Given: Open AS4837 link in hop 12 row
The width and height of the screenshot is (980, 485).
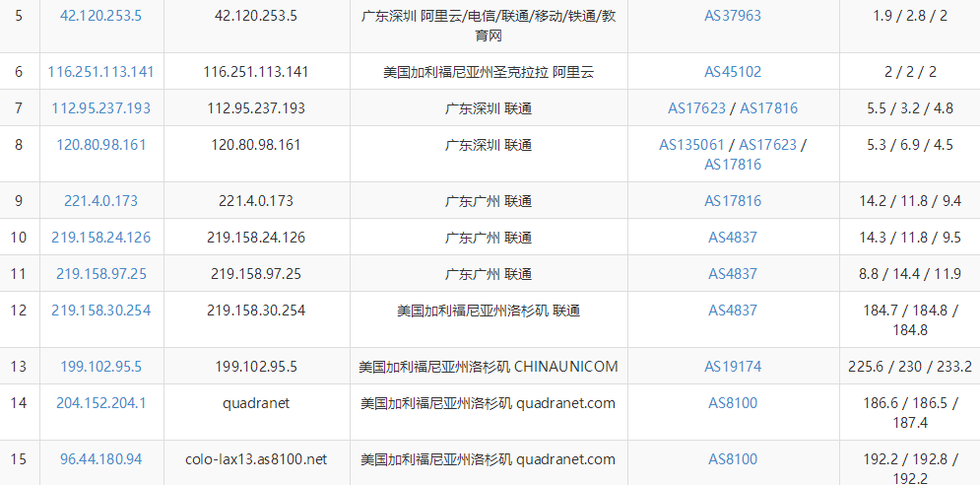Looking at the screenshot, I should 733,310.
